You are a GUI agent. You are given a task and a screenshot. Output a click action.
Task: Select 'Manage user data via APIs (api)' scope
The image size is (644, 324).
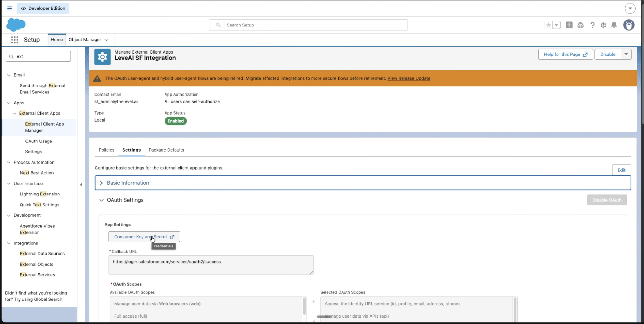[x=357, y=316]
